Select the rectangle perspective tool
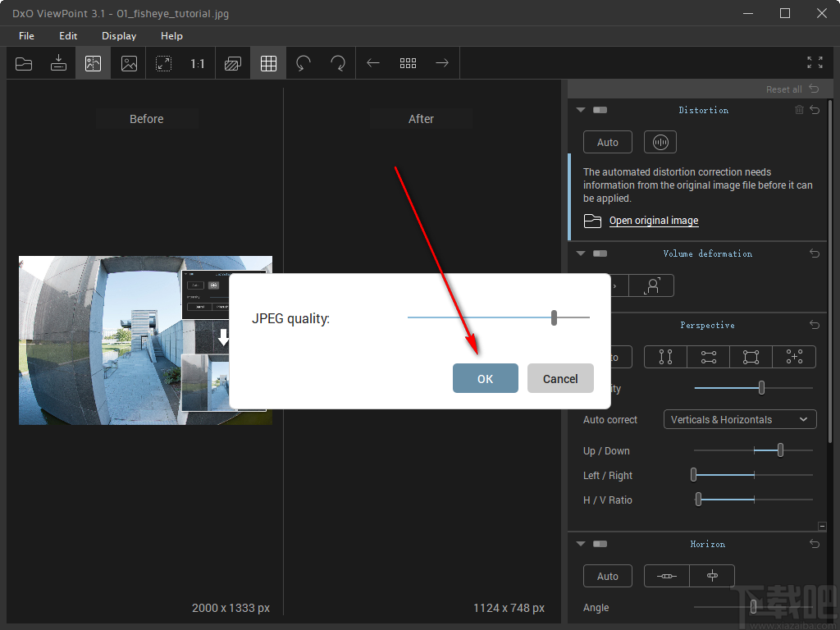Viewport: 840px width, 630px height. click(x=751, y=356)
